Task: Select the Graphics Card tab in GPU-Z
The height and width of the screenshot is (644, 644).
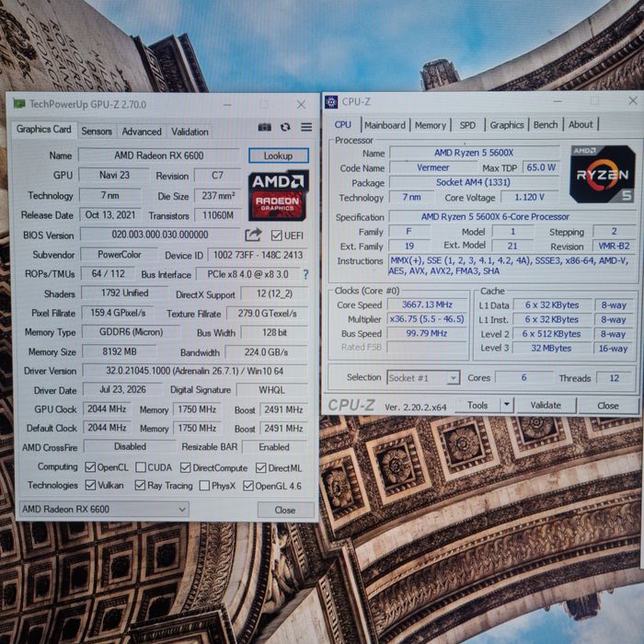Action: pyautogui.click(x=43, y=130)
